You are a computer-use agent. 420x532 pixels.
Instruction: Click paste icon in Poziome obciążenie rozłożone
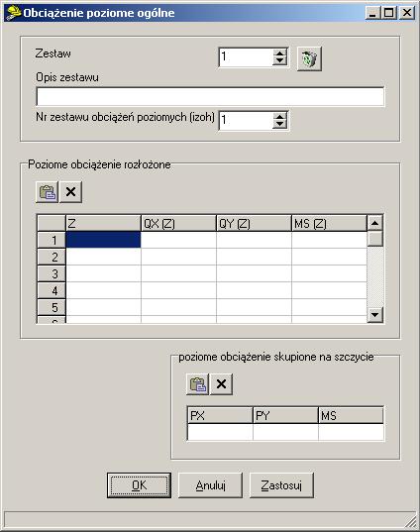click(48, 192)
